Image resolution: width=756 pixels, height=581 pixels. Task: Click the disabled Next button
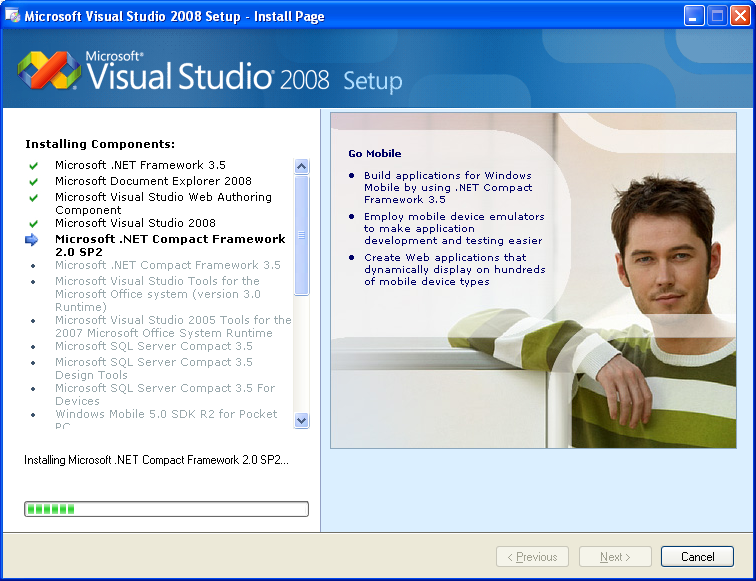(615, 556)
